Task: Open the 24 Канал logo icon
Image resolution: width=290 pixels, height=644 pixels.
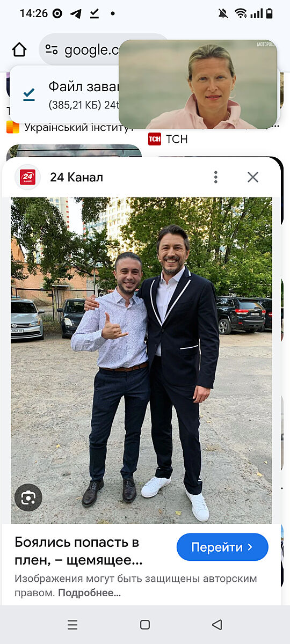Action: pos(27,177)
